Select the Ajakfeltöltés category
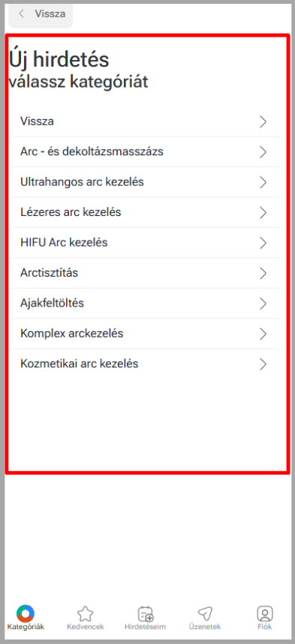The width and height of the screenshot is (295, 644). [145, 304]
